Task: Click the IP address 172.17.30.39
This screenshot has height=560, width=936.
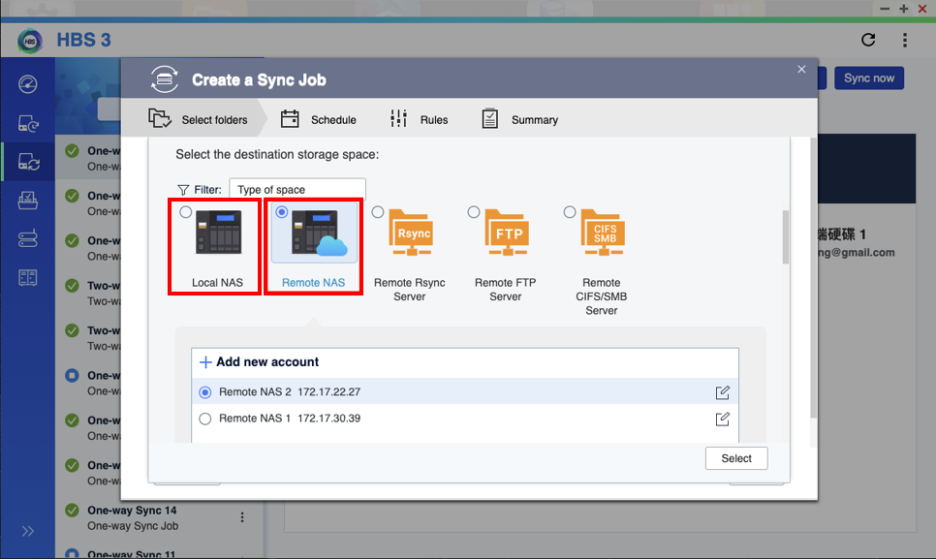Action: [328, 419]
